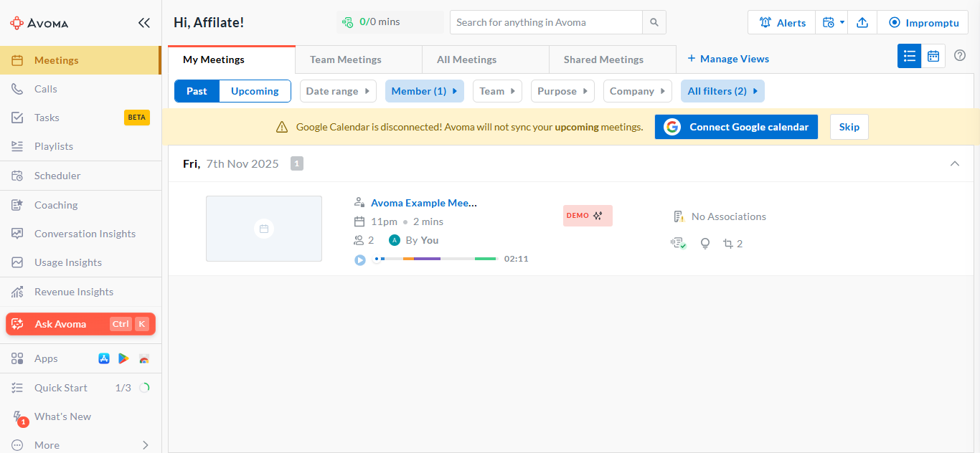Click the Chrome extension icon beside Apps
The image size is (980, 453).
pos(144,358)
